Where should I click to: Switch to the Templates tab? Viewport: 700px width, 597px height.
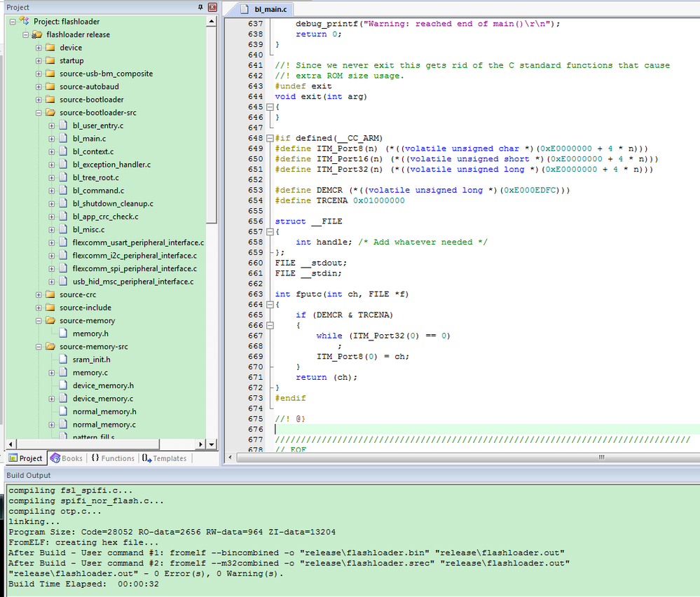click(x=165, y=458)
